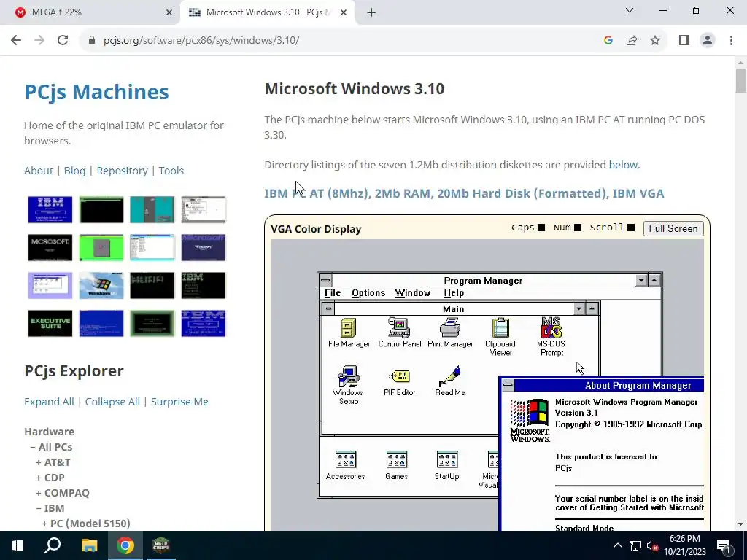Viewport: 747px width, 560px height.
Task: Click page vertical scrollbar thumb
Action: pos(740,80)
